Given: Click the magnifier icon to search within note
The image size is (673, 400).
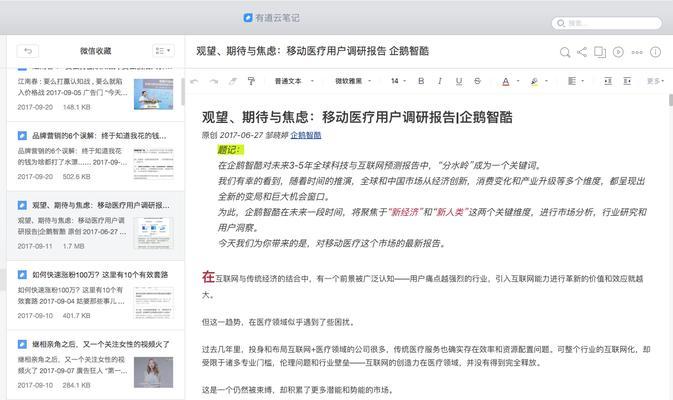Looking at the screenshot, I should (565, 52).
